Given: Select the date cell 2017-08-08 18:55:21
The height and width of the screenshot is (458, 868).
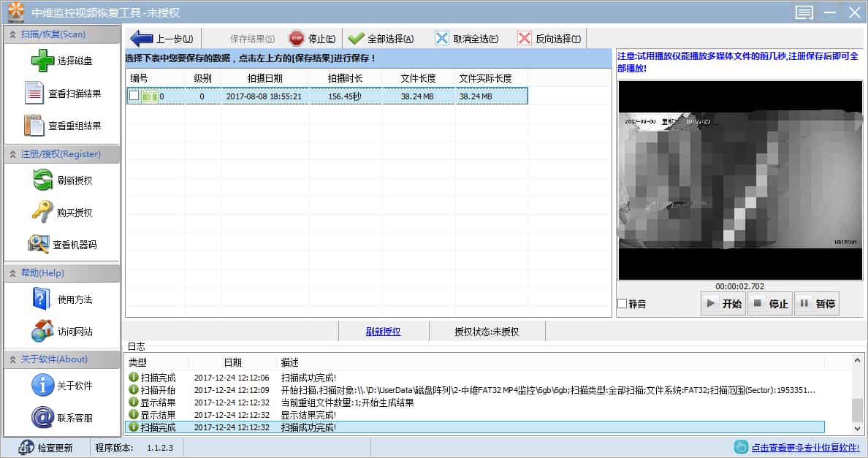Looking at the screenshot, I should [264, 96].
